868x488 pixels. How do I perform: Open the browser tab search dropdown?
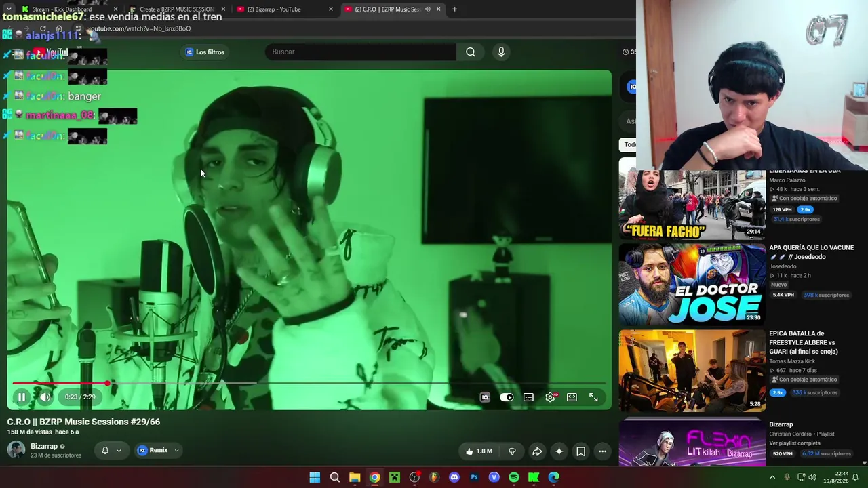pyautogui.click(x=8, y=9)
